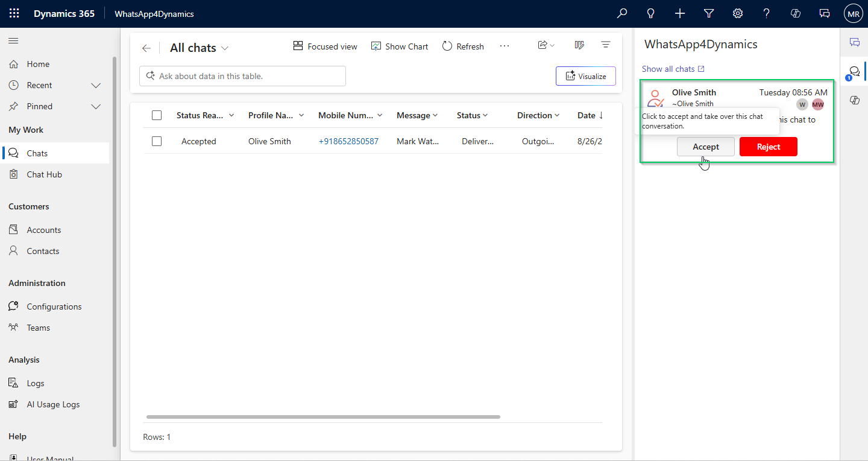This screenshot has width=868, height=461.
Task: Open the Status column header dropdown
Action: point(472,115)
